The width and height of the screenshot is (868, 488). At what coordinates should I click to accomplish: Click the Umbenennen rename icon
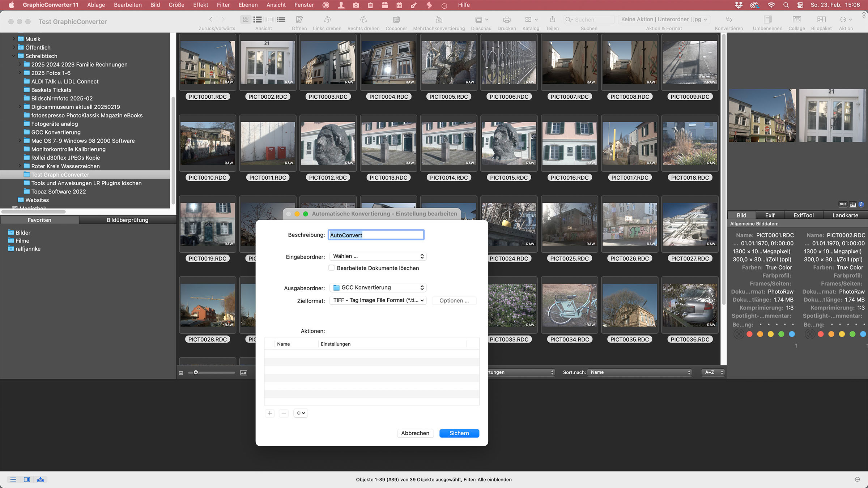click(767, 20)
